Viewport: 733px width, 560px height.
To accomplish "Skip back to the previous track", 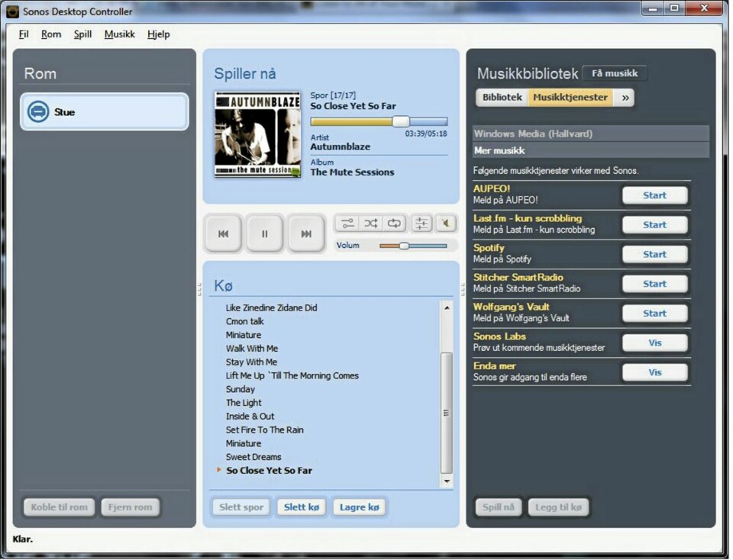I will coord(224,233).
